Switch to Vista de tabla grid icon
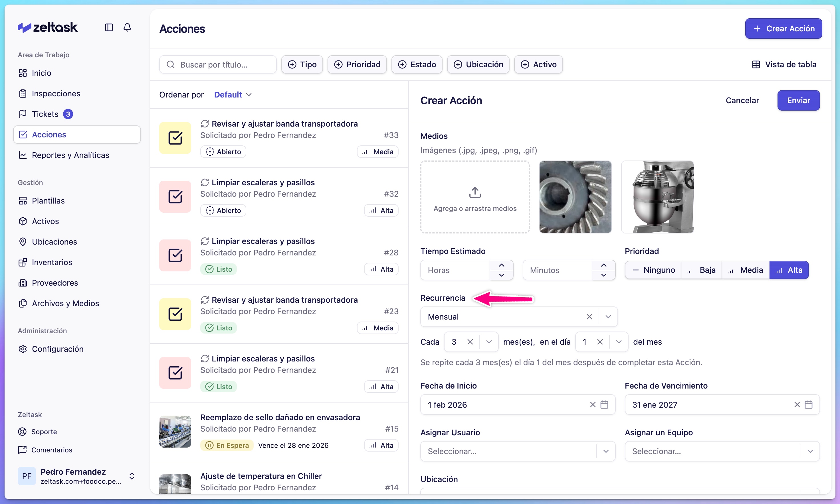Viewport: 840px width, 504px height. [x=756, y=64]
